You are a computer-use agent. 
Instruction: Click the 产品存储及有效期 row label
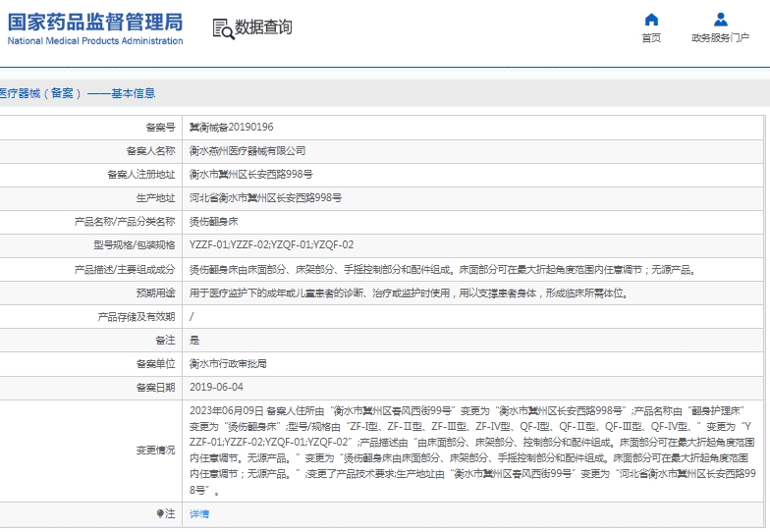click(x=136, y=316)
